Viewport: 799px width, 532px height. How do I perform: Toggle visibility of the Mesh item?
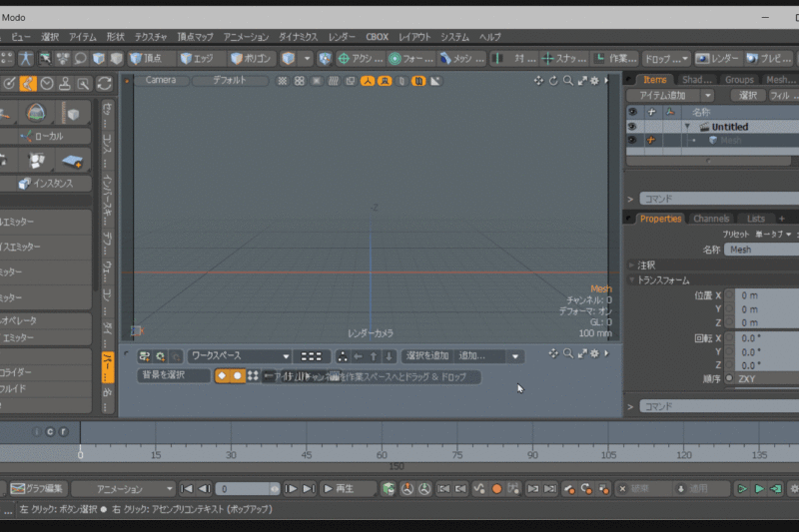tap(632, 141)
